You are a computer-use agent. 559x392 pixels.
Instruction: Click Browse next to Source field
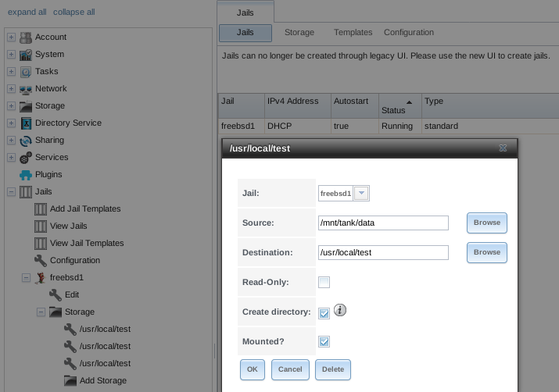pyautogui.click(x=486, y=223)
